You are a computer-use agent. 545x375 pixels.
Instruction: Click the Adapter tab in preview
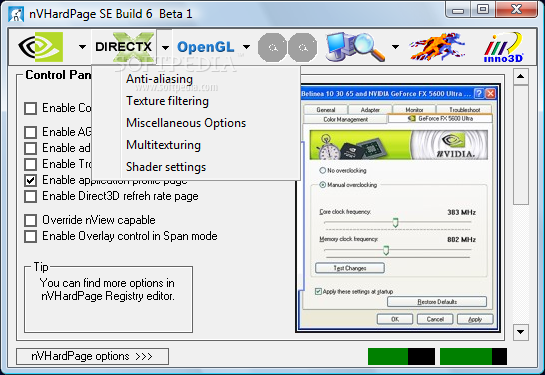point(370,109)
